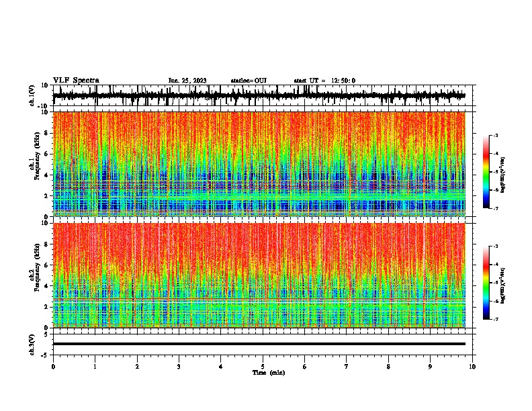Click the ch.1 color scale log(PSD) label
This screenshot has height=411, width=532.
[503, 175]
